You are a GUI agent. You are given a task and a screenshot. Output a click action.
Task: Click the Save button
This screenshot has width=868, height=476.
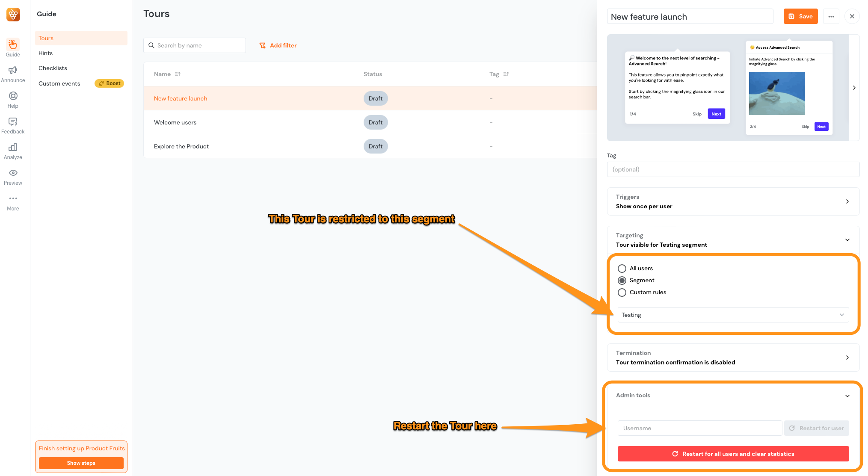click(800, 16)
